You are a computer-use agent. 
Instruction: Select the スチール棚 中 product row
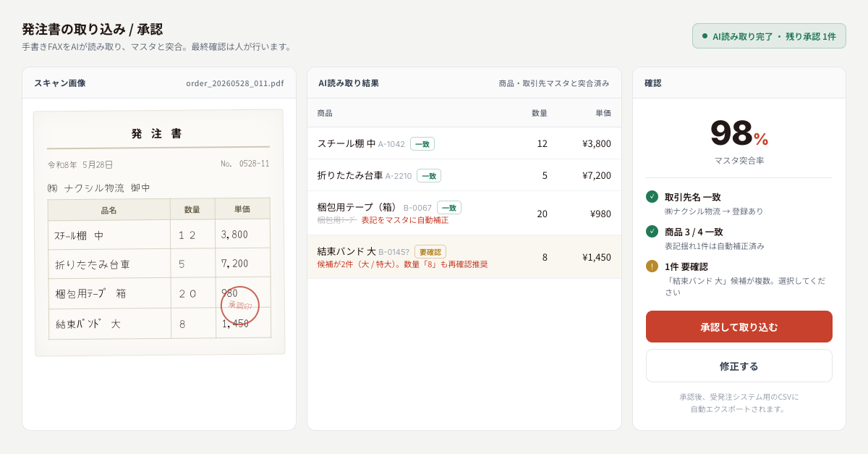point(464,143)
